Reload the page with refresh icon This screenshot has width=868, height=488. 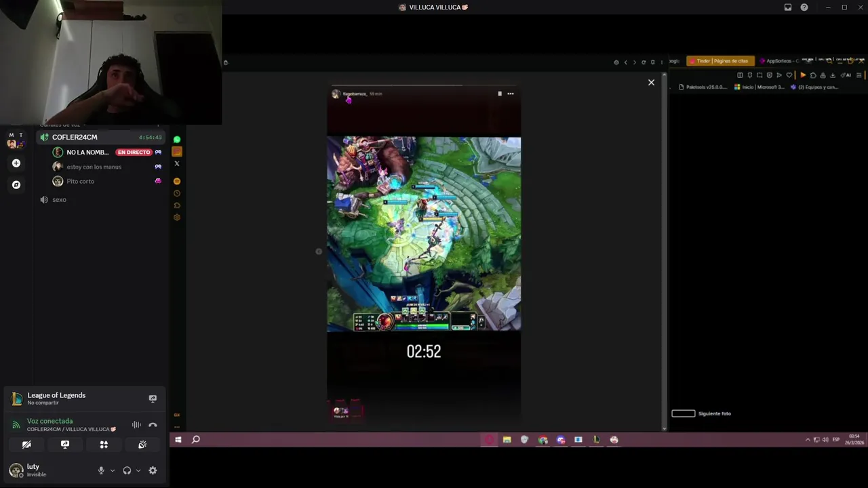click(644, 62)
